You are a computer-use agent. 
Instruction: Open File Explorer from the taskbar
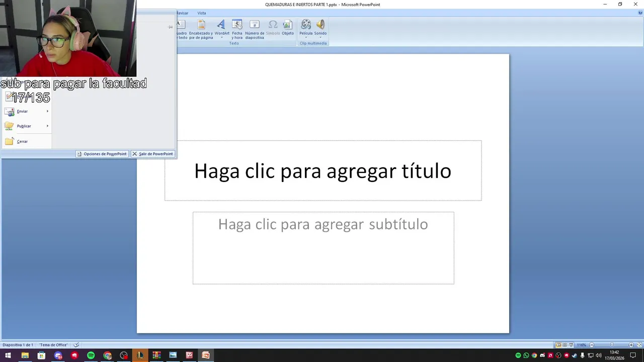25,355
